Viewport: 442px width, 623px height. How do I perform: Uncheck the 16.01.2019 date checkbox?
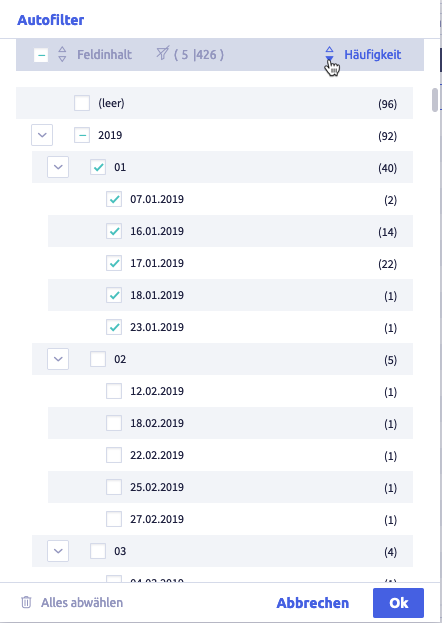(114, 231)
